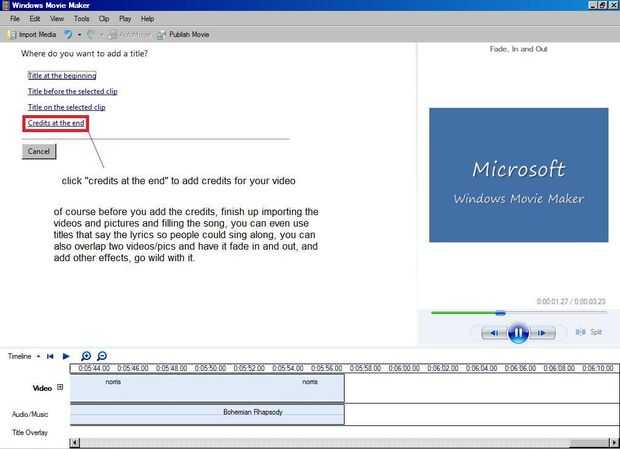620x449 pixels.
Task: Open the Tools menu
Action: (x=81, y=19)
